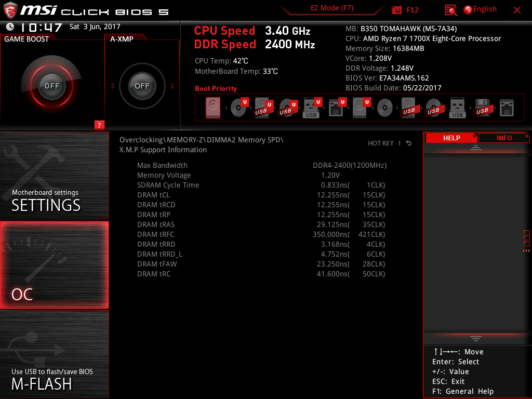Screen dimensions: 532x399
Task: Select the USB floppy boot device icon
Action: pyautogui.click(x=482, y=108)
